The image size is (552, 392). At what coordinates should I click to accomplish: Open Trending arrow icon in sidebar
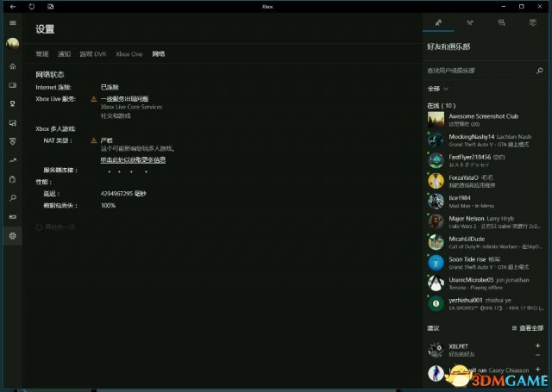[13, 160]
